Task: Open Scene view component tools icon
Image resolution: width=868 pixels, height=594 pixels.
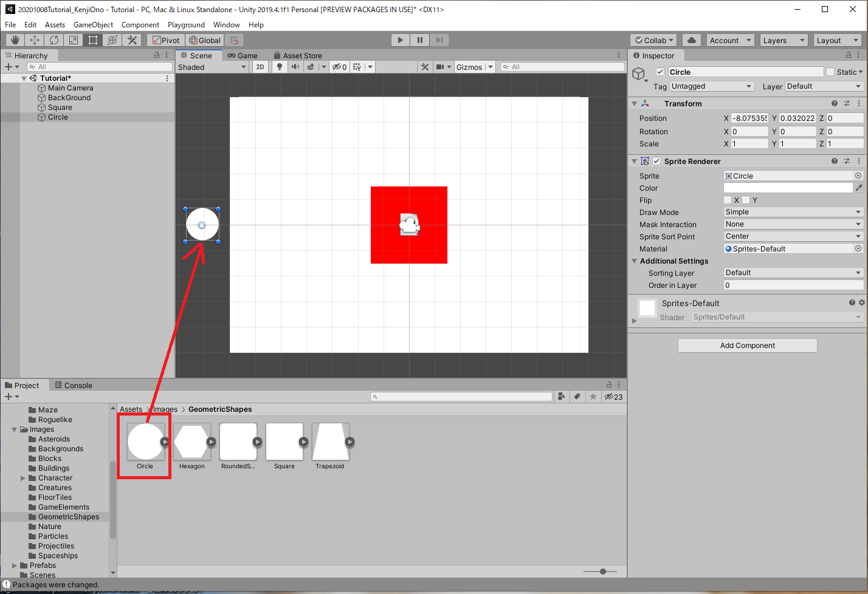Action: pyautogui.click(x=425, y=67)
